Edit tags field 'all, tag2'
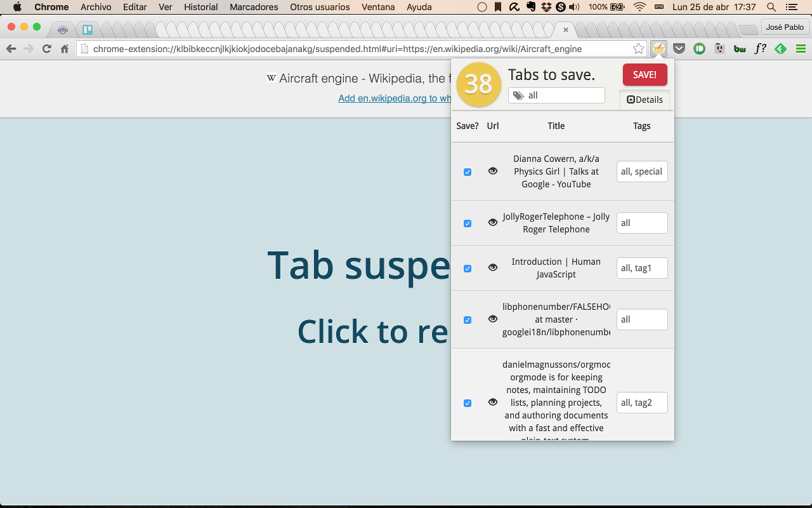 [642, 403]
